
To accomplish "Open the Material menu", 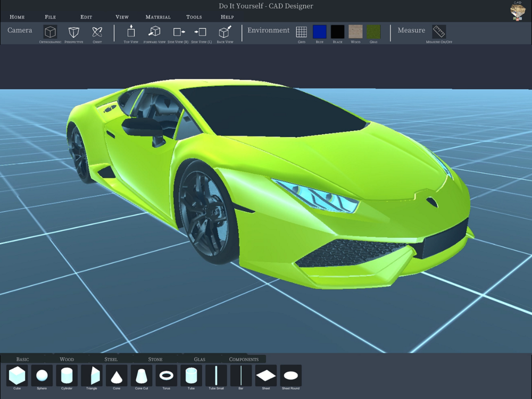I will 158,17.
